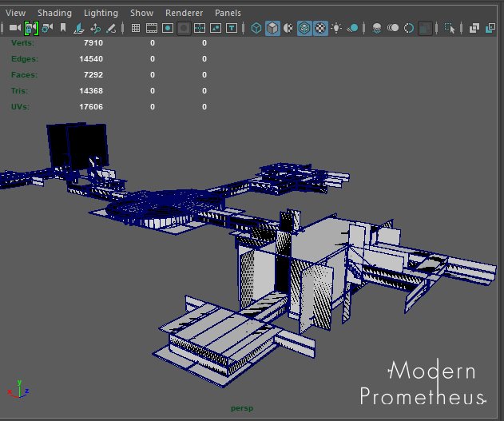This screenshot has width=504, height=421.
Task: Click the Use Default Material icon
Action: pos(288,28)
